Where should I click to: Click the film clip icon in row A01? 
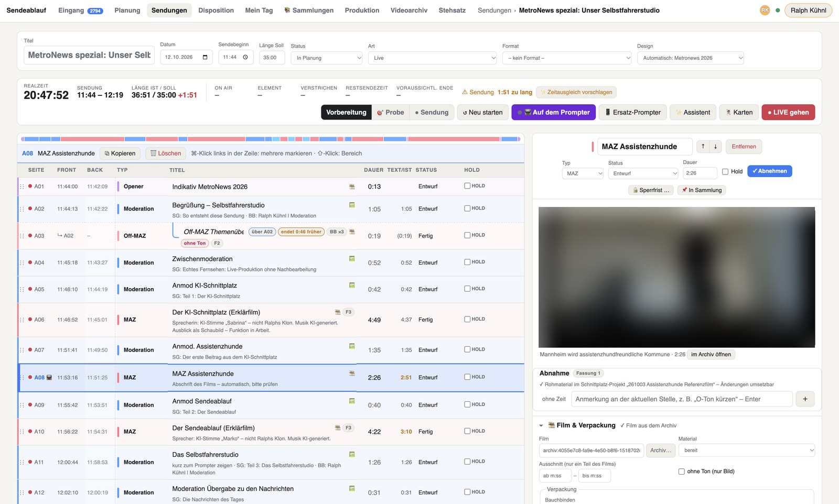(x=352, y=187)
